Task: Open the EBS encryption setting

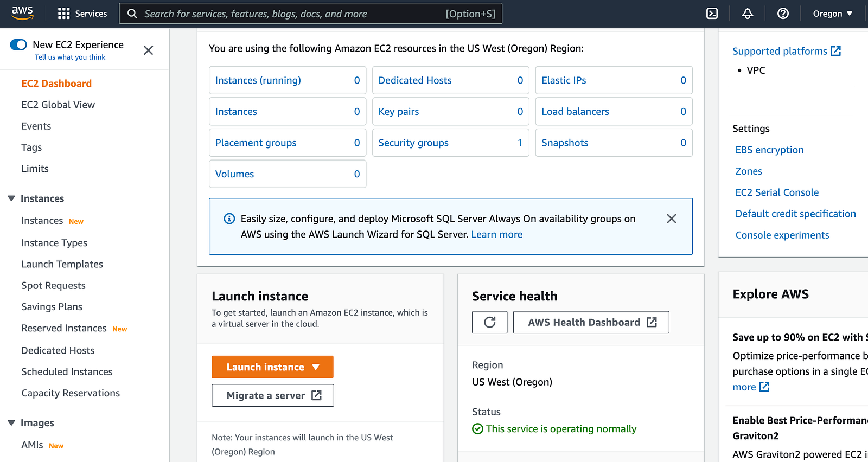Action: point(770,150)
